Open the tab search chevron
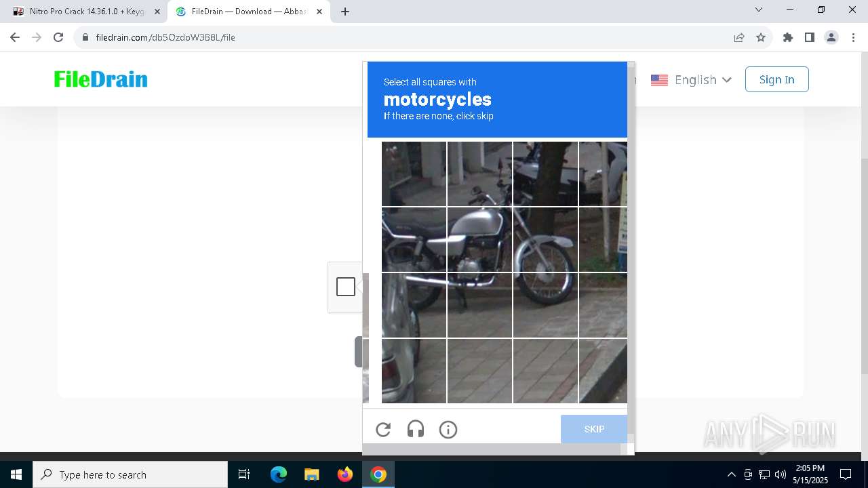 click(759, 10)
